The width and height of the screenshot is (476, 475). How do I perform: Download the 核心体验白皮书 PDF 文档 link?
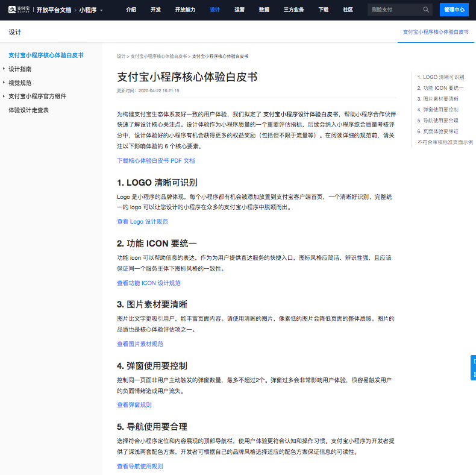155,161
